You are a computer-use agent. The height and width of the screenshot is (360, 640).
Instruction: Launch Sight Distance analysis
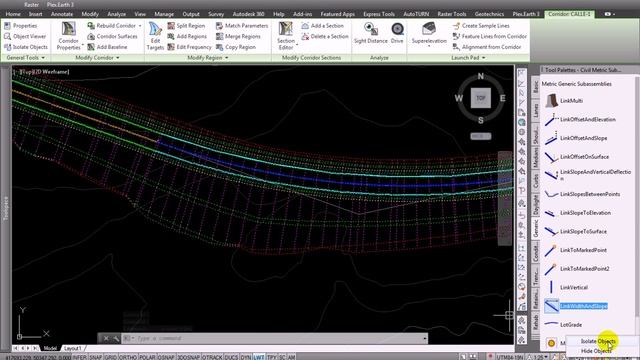pos(371,33)
